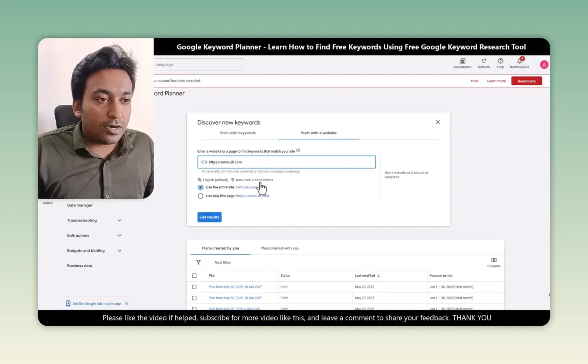Sort by Last modified column header
Viewport: 588px width, 364px height.
tap(365, 276)
